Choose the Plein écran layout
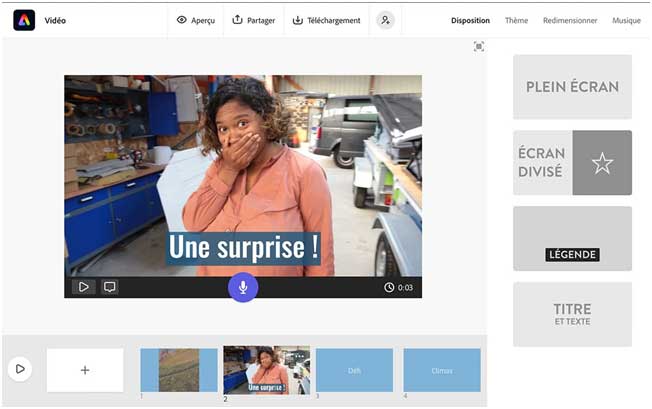652x409 pixels. pyautogui.click(x=573, y=87)
